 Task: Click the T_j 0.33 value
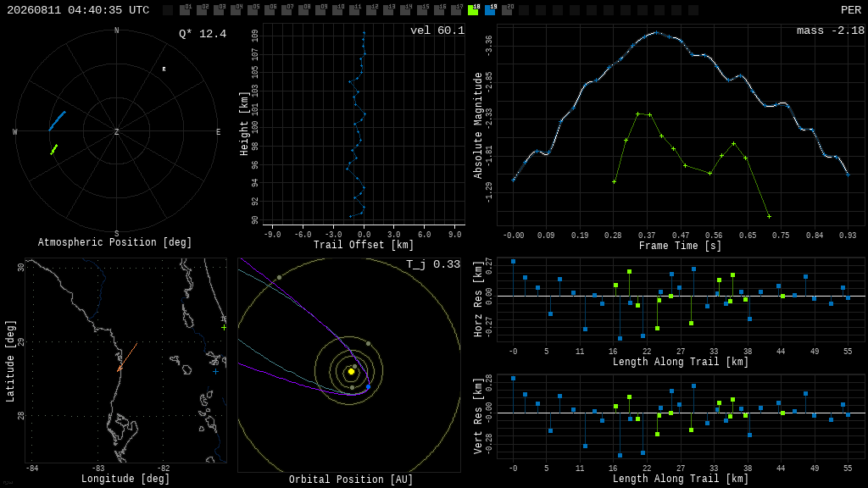coord(433,264)
